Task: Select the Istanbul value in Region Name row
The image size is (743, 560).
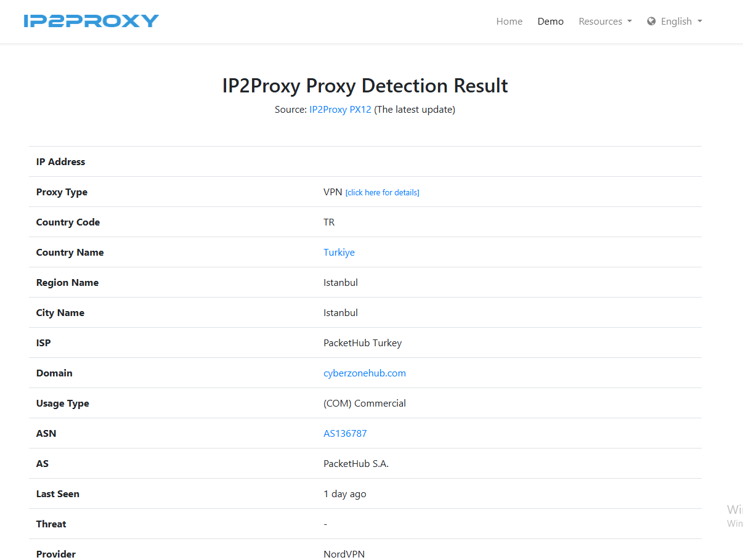Action: click(341, 283)
